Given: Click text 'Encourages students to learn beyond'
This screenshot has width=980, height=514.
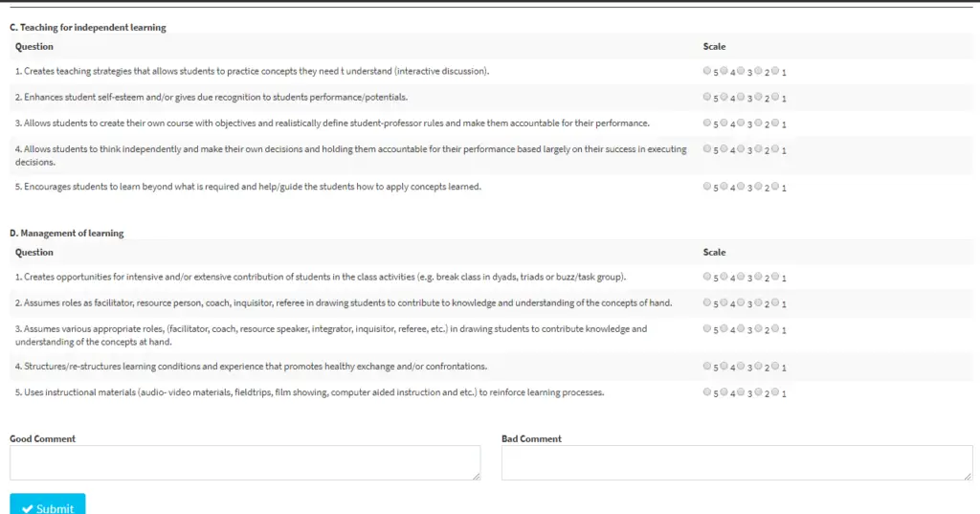Looking at the screenshot, I should [248, 187].
